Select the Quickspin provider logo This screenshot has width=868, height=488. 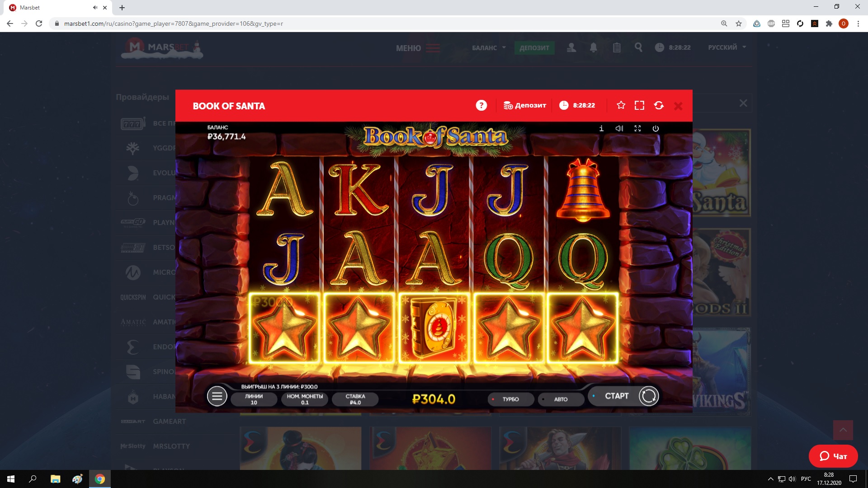pos(133,297)
